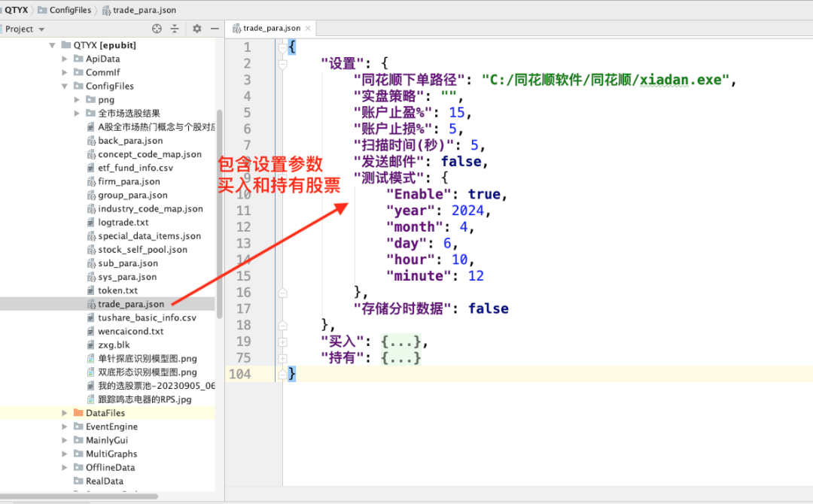Collapse the ConfigFiles folder
Image resolution: width=813 pixels, height=504 pixels.
64,86
